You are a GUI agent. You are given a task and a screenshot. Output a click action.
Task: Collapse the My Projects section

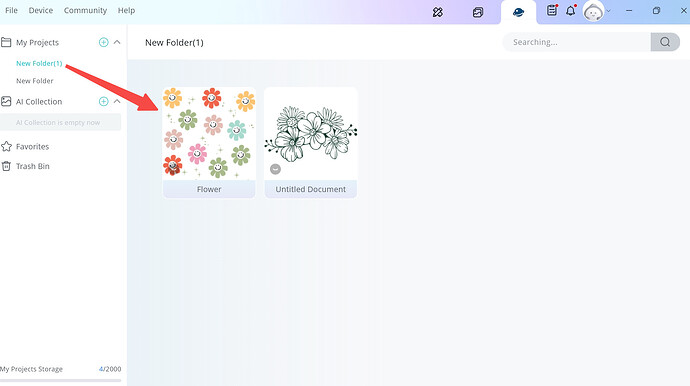[x=117, y=42]
